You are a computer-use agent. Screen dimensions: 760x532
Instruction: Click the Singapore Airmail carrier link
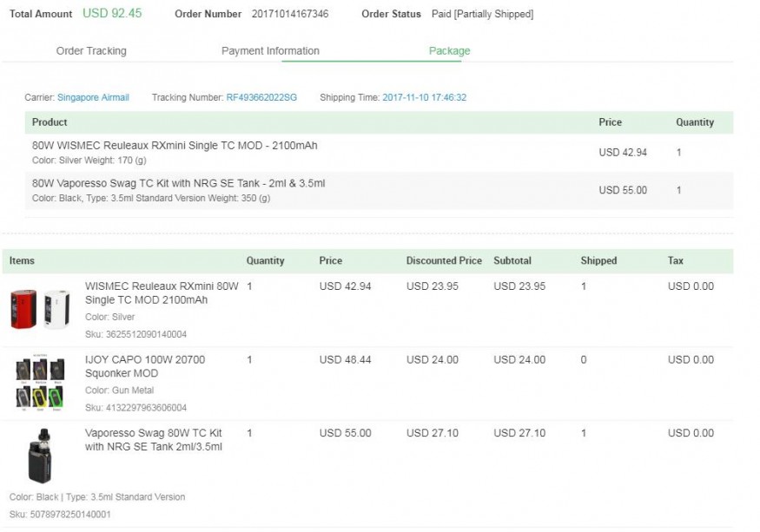[x=93, y=98]
